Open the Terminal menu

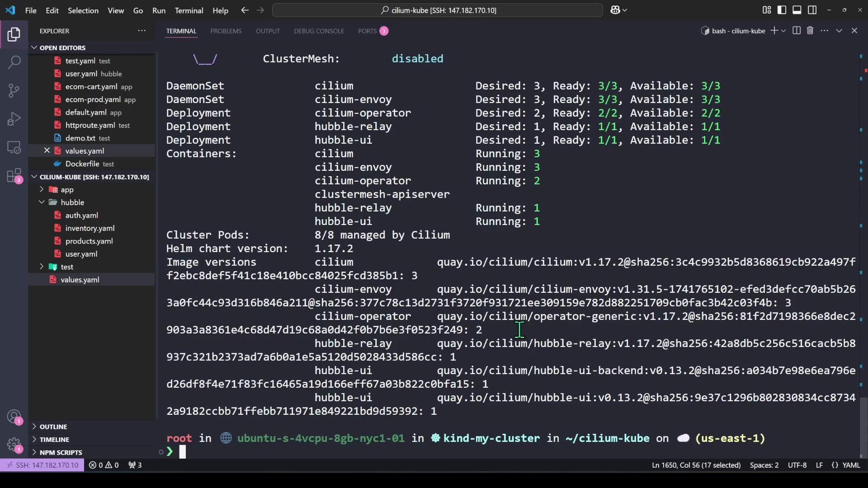click(189, 10)
